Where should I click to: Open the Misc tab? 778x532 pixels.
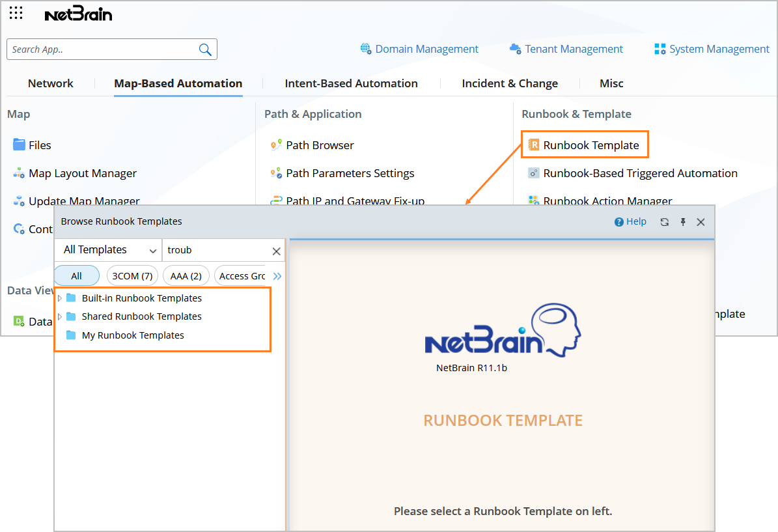click(x=611, y=83)
